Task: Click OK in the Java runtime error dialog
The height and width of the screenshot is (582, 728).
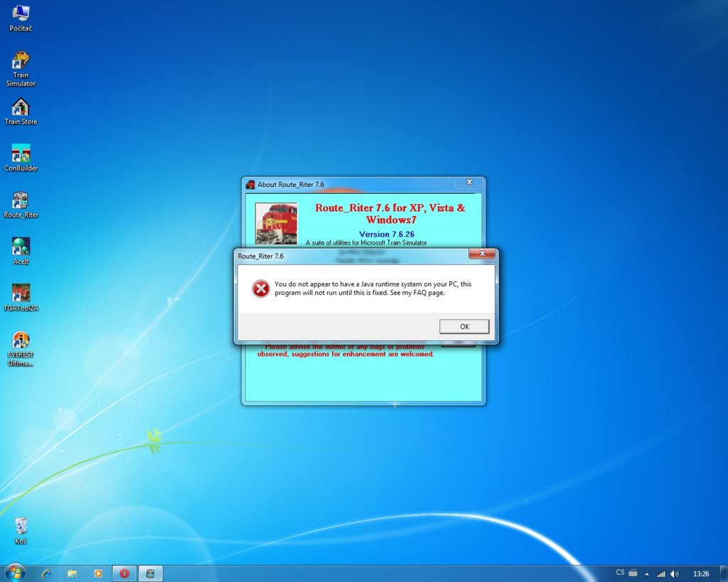Action: 464,327
